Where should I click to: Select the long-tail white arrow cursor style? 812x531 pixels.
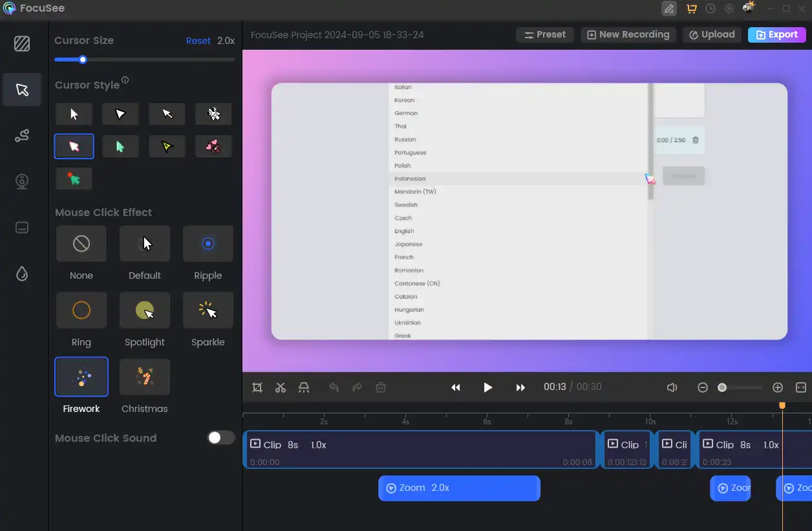pyautogui.click(x=167, y=114)
